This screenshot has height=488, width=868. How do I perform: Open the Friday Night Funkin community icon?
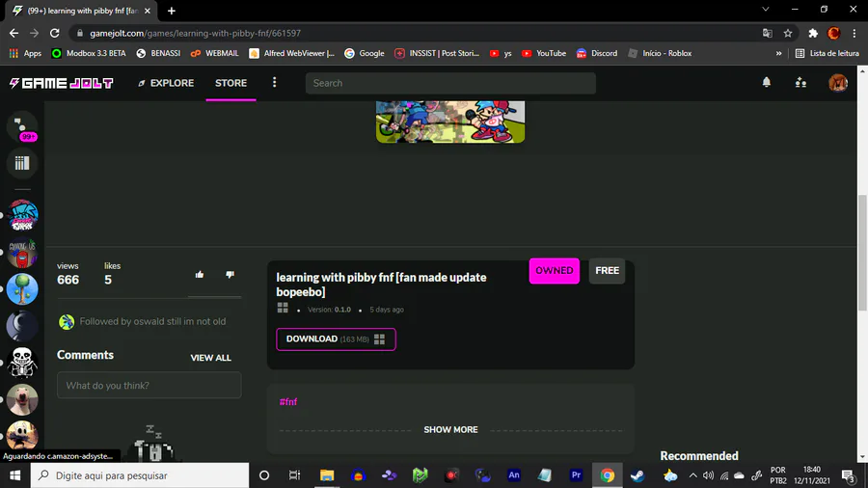[x=22, y=215]
